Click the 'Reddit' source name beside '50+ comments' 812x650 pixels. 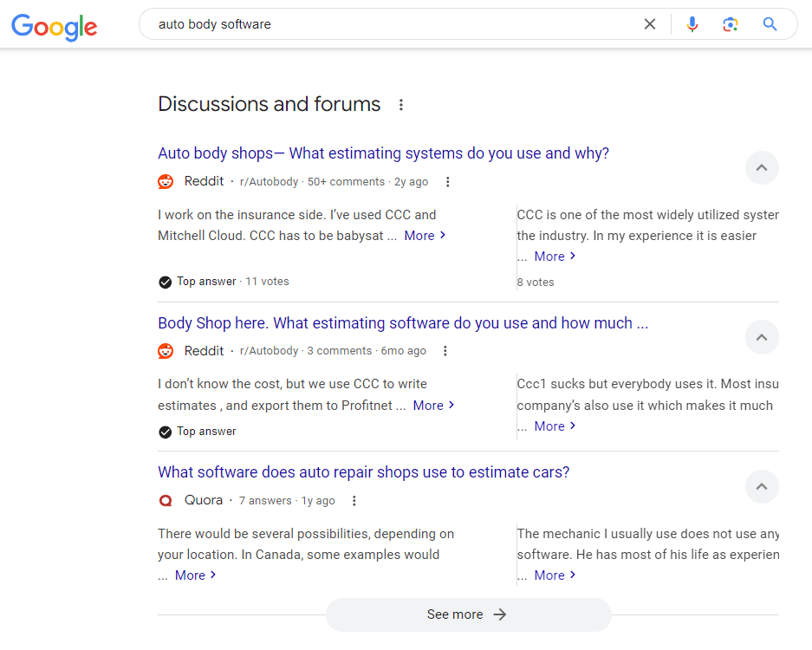(204, 181)
